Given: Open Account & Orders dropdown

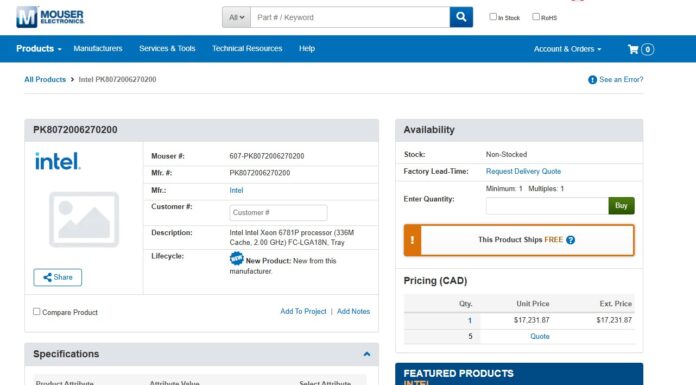Looking at the screenshot, I should point(567,49).
